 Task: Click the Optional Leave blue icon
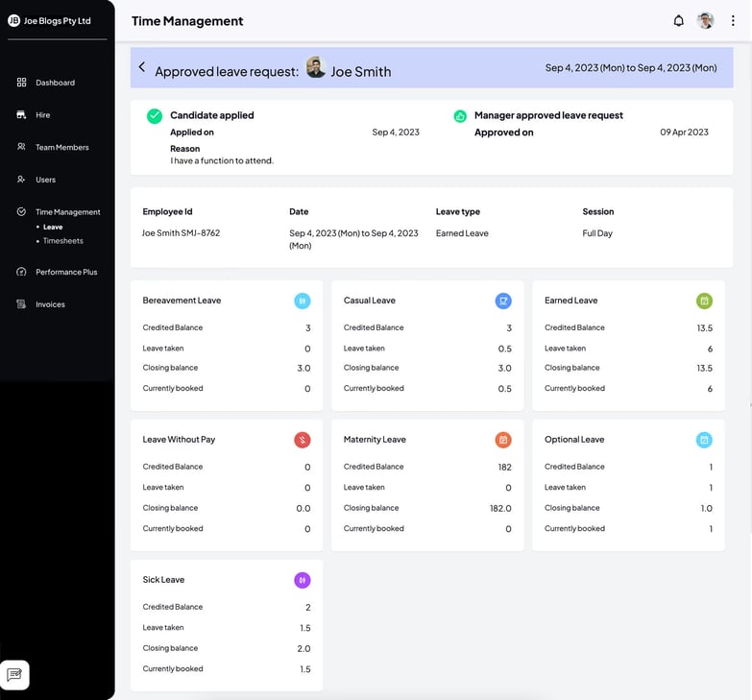pos(704,440)
